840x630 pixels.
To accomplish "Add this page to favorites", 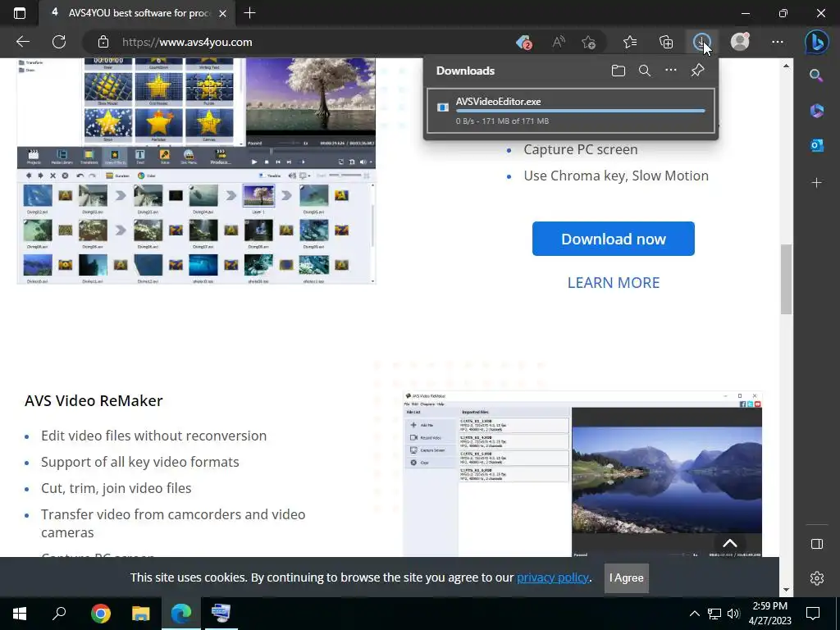I will point(589,43).
